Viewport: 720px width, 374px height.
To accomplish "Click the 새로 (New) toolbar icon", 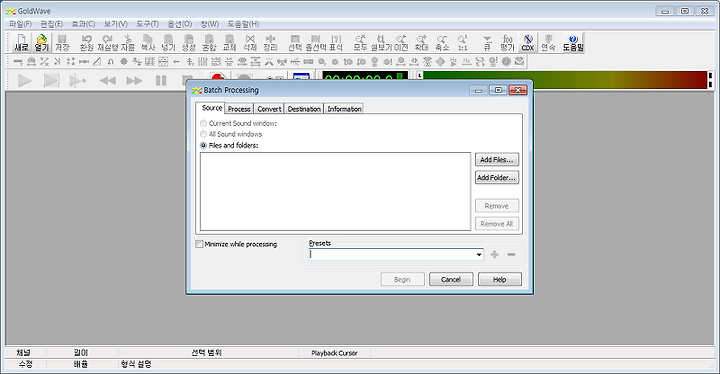I will [x=21, y=43].
